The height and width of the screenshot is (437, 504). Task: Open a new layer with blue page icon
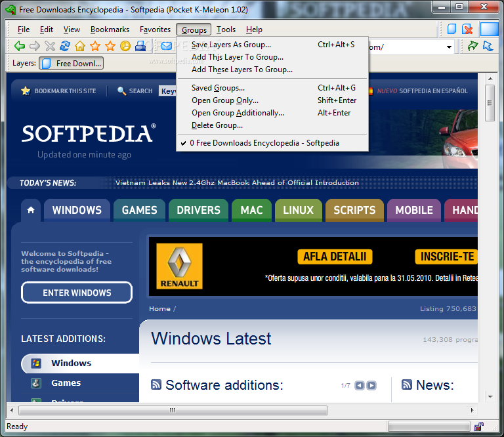452,30
